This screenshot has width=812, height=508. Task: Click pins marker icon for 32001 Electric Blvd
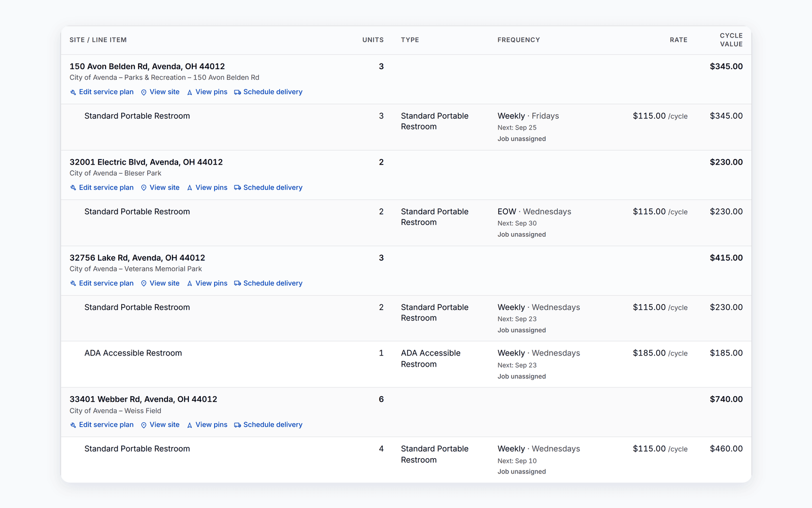pos(190,188)
